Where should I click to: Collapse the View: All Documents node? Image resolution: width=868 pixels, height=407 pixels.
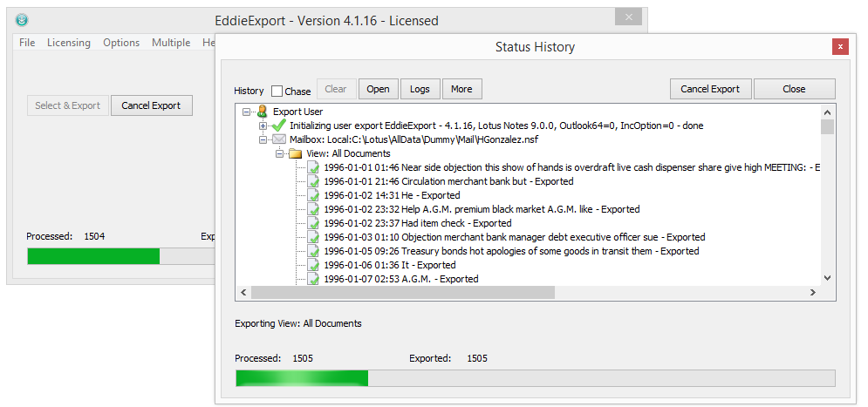click(279, 153)
